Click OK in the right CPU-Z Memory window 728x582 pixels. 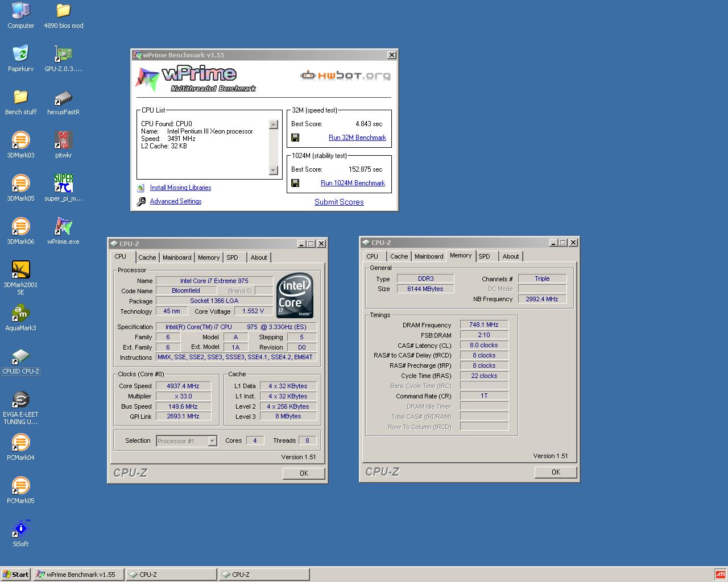click(556, 472)
